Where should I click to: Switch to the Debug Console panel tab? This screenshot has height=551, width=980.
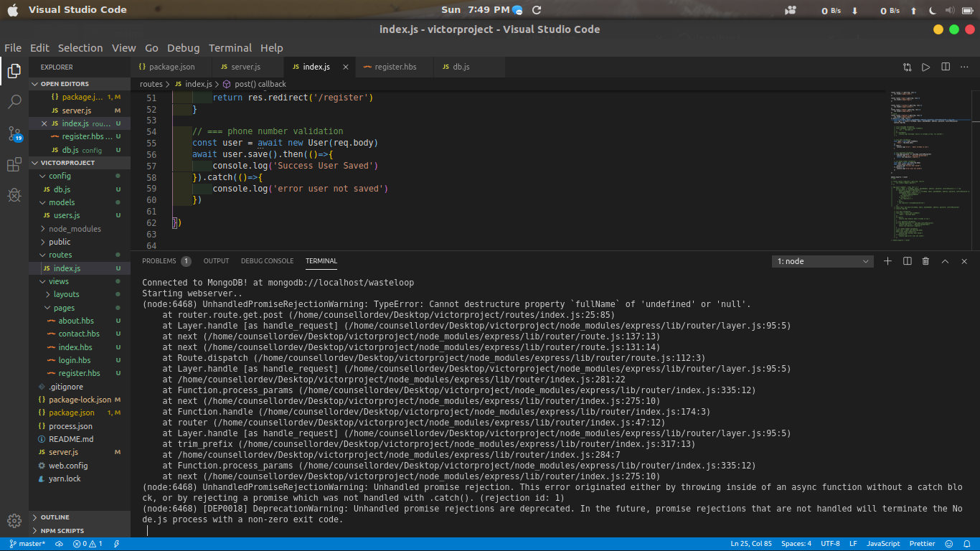(267, 261)
